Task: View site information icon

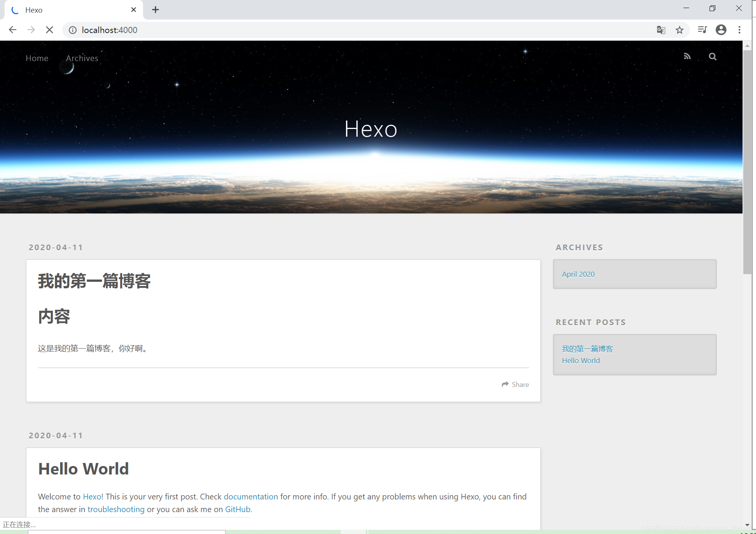Action: coord(73,30)
